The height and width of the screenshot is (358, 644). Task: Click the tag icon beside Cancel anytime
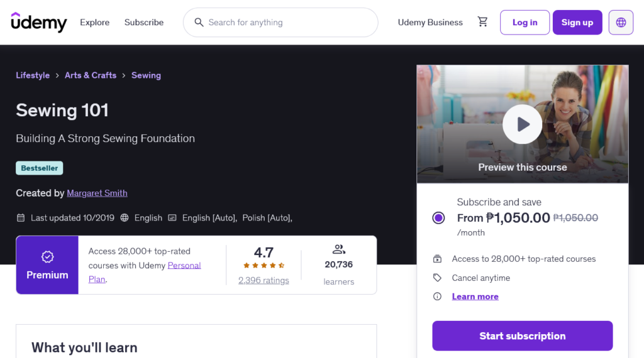coord(437,278)
